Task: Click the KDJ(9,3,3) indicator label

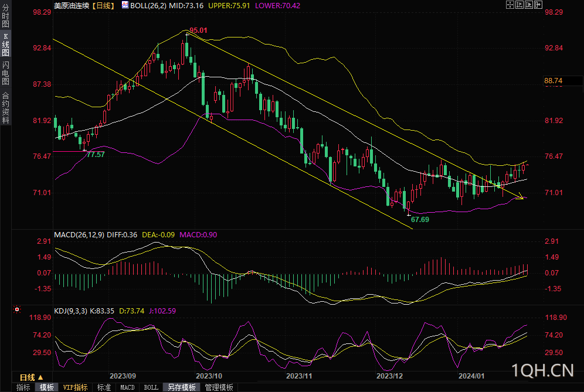Action: (x=70, y=311)
